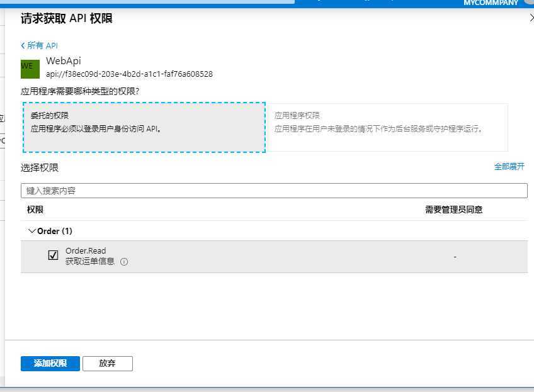Click the 选择权限 heading text
The width and height of the screenshot is (534, 392).
point(40,168)
